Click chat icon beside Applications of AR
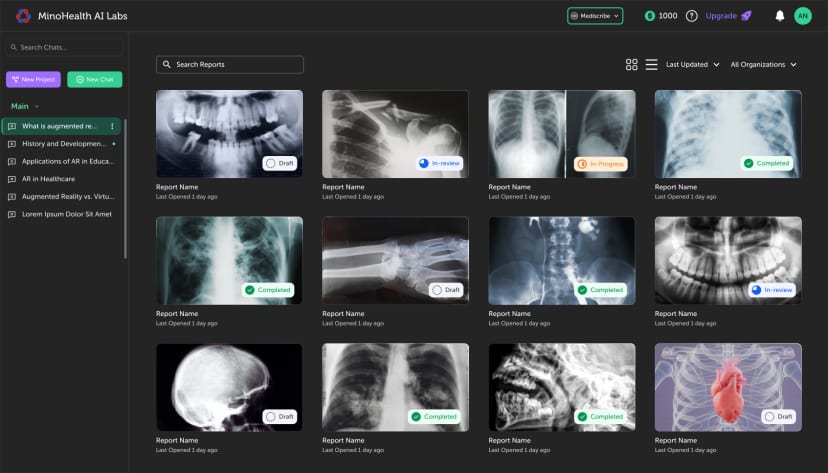 coord(12,162)
